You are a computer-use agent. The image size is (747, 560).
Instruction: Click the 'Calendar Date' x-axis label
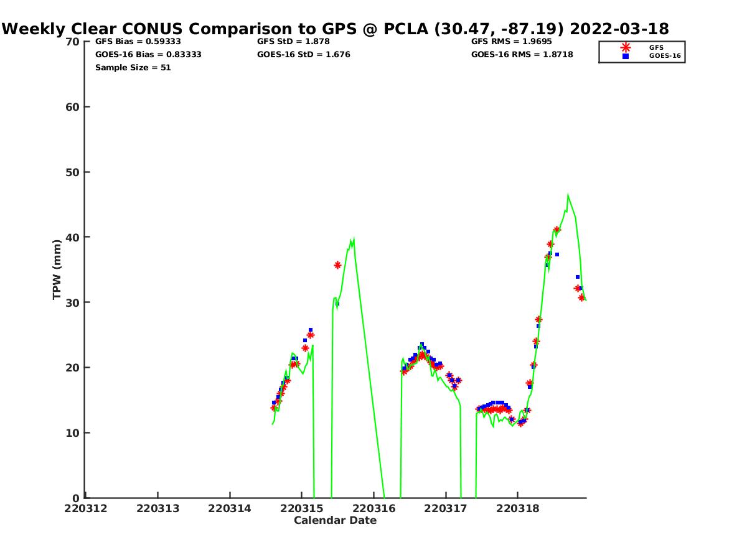coord(335,521)
